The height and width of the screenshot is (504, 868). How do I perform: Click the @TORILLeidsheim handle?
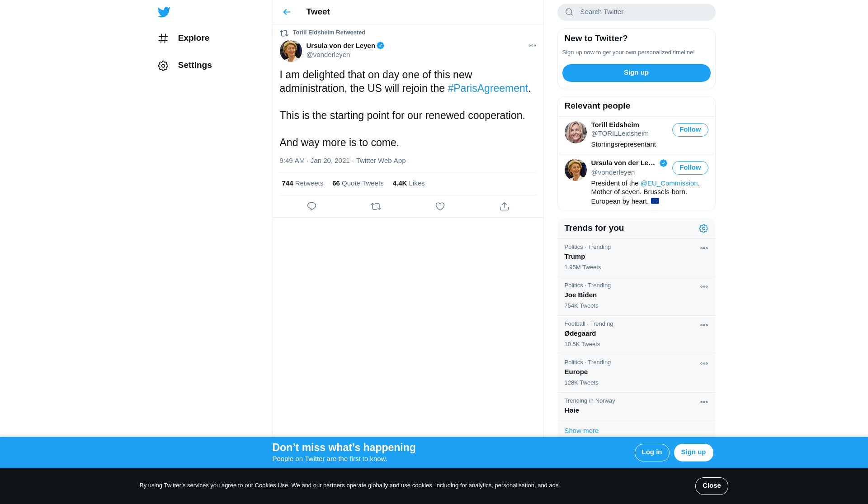tap(619, 133)
